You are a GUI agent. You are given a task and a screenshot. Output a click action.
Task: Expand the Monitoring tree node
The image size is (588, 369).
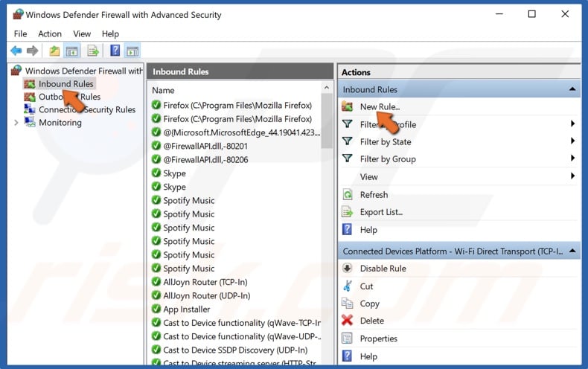click(x=16, y=123)
